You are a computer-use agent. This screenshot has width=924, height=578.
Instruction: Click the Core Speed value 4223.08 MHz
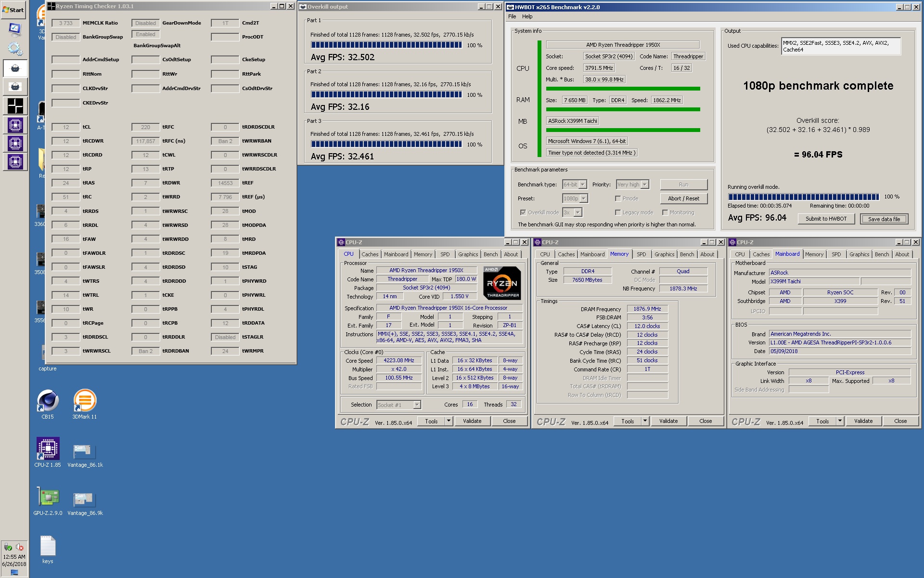click(399, 361)
